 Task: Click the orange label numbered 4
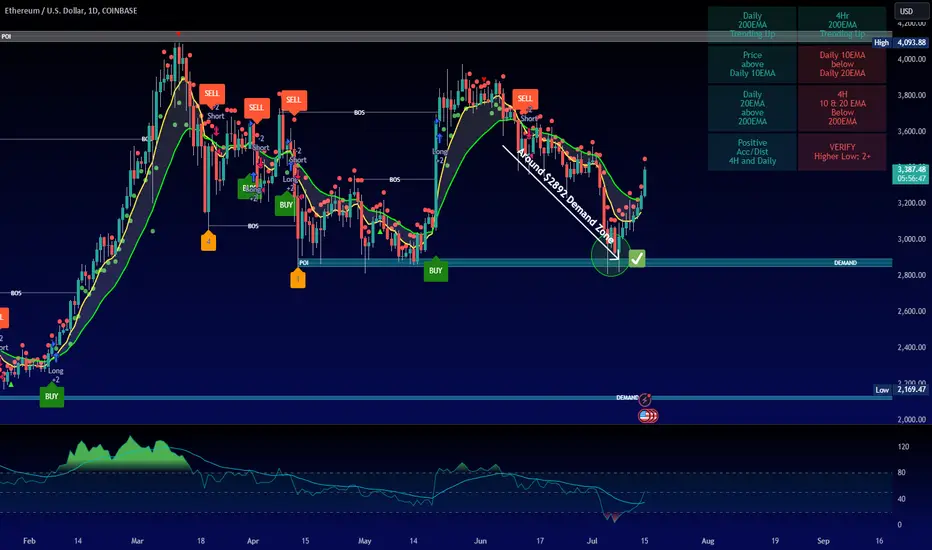[208, 241]
